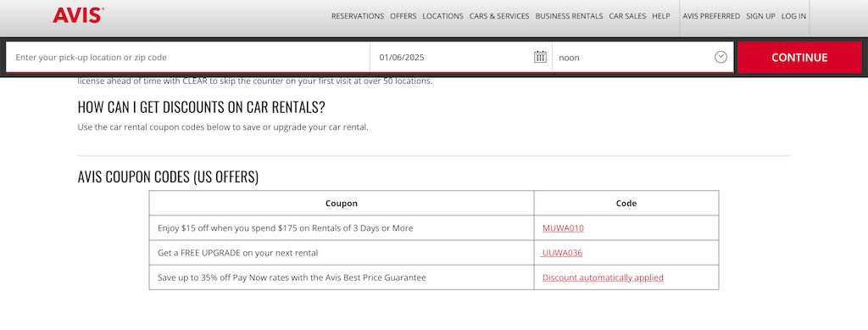Click the How can I get discounts heading

click(x=201, y=106)
